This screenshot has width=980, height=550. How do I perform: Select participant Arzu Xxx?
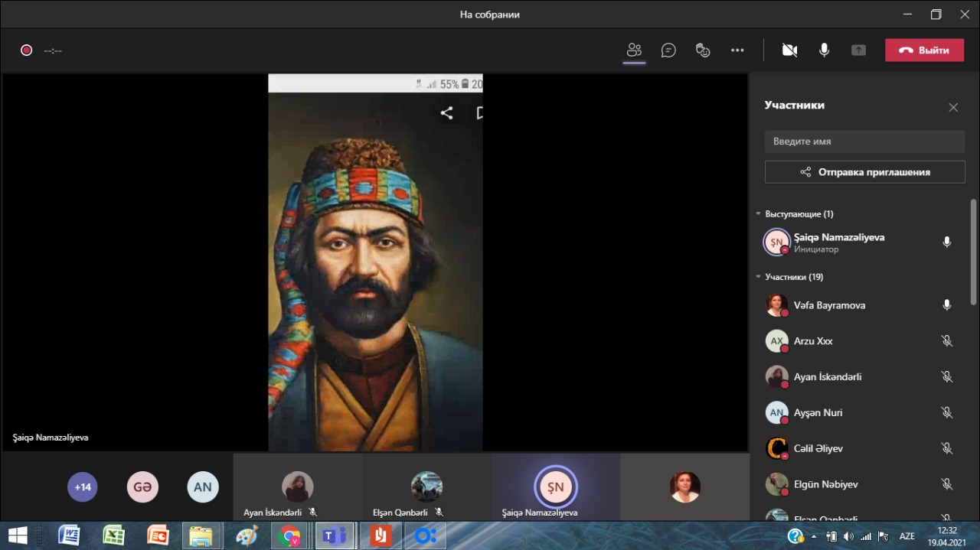point(859,341)
